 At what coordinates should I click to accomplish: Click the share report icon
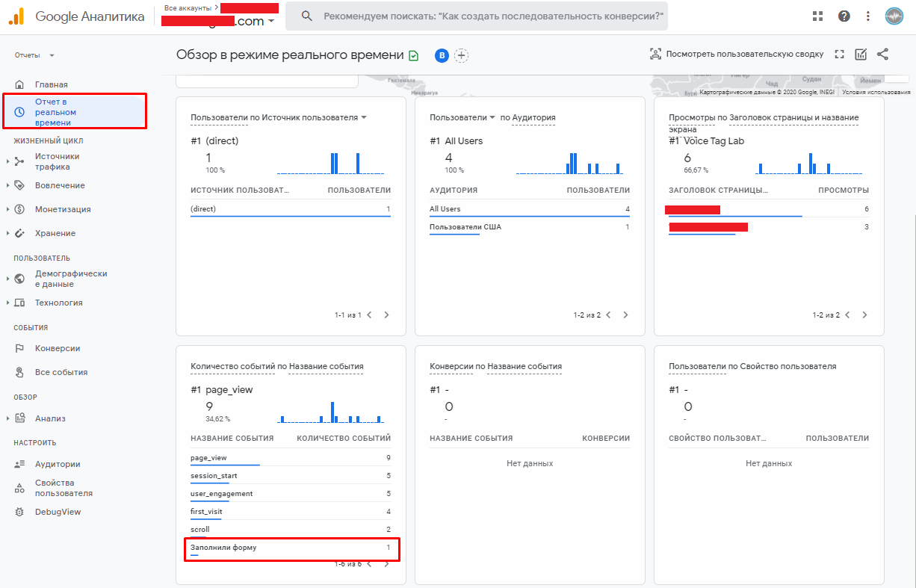[x=882, y=54]
